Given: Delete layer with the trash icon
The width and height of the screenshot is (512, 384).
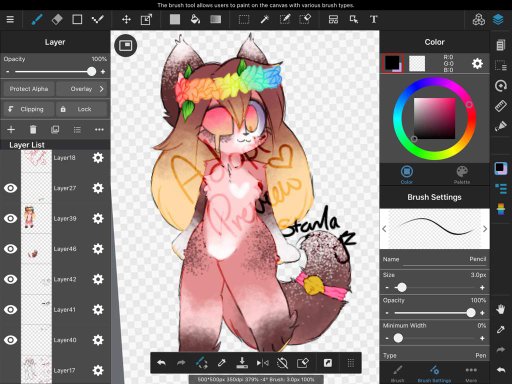Looking at the screenshot, I should click(33, 129).
